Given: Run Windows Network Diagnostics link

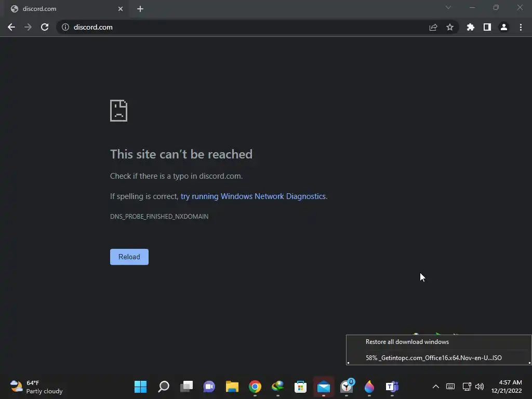Looking at the screenshot, I should coord(253,196).
